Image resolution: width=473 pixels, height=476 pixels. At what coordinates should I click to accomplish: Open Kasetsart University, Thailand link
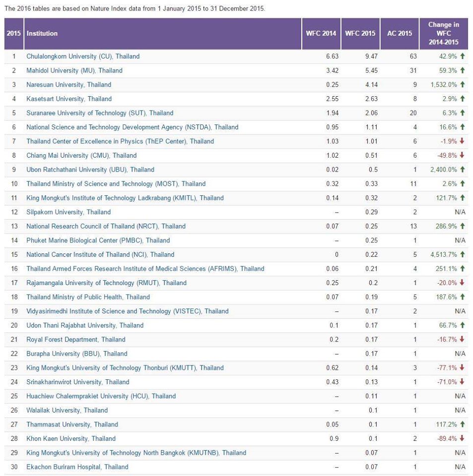click(x=69, y=99)
